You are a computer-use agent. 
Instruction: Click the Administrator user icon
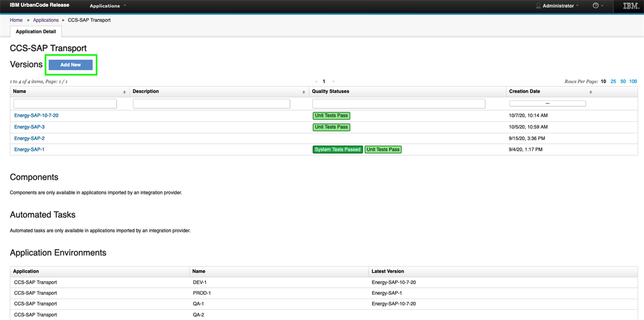pos(538,6)
